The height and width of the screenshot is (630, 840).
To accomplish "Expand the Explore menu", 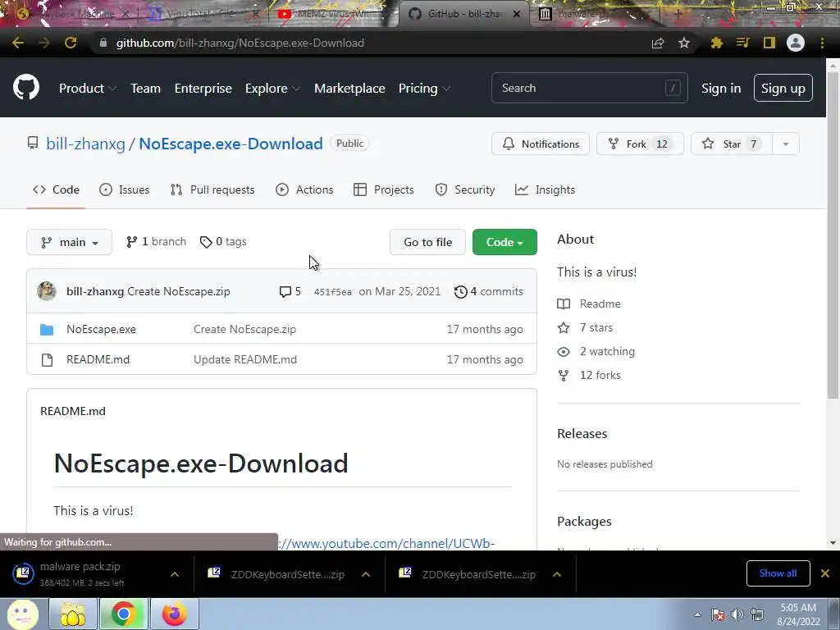I will point(272,89).
